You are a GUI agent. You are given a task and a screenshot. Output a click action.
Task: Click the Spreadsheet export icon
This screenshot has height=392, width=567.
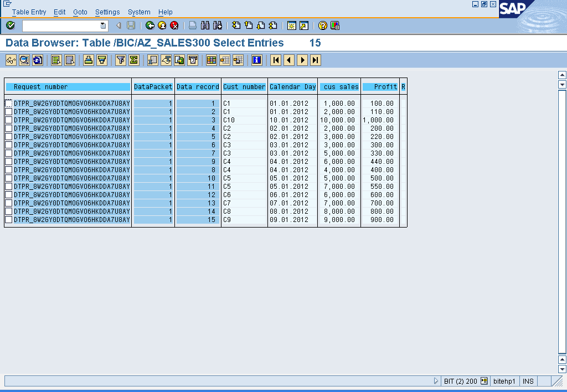pyautogui.click(x=153, y=60)
